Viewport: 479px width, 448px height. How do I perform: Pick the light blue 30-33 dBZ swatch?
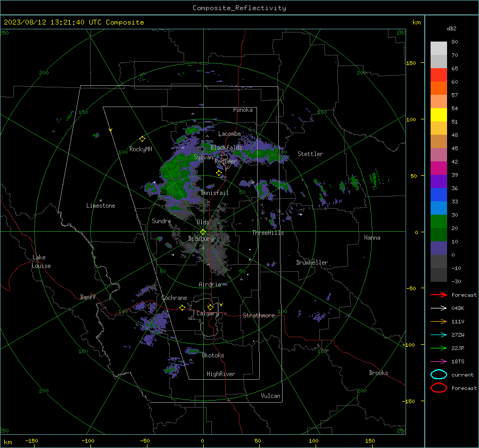tap(439, 208)
